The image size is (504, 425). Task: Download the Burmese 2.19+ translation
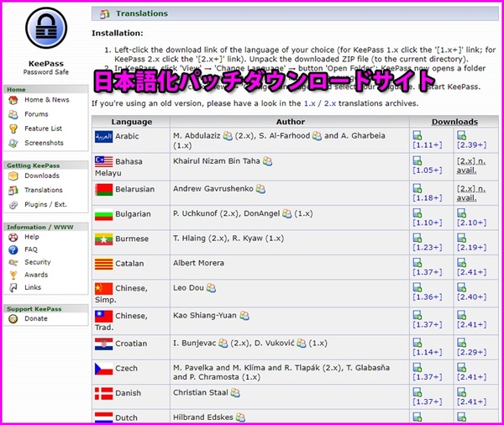(471, 247)
